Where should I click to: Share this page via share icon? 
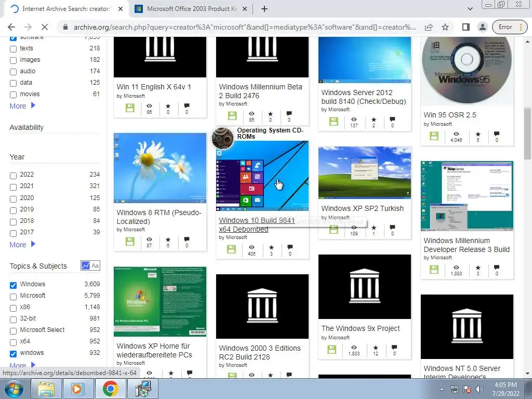(x=429, y=27)
